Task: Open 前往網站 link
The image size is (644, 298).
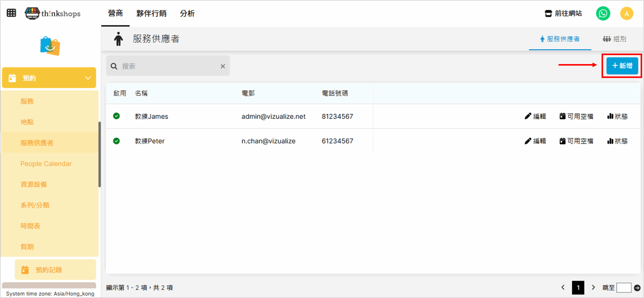Action: coord(563,13)
